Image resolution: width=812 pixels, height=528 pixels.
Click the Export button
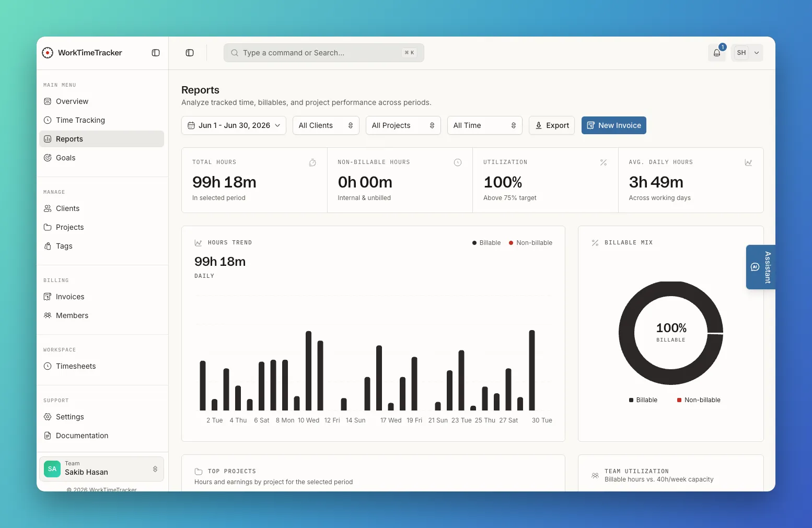point(552,125)
